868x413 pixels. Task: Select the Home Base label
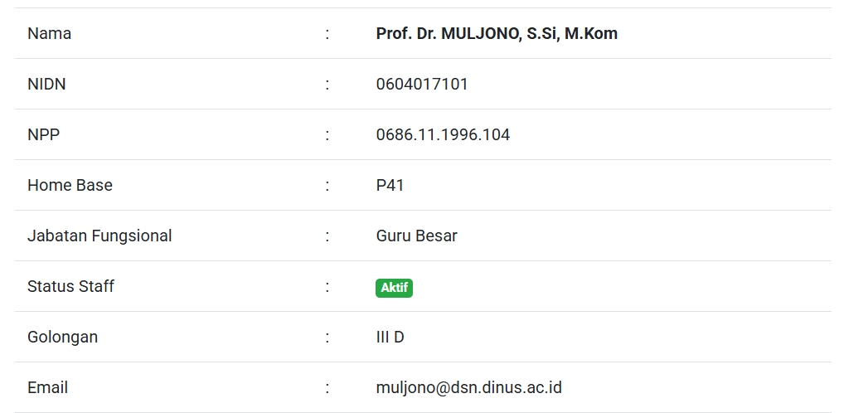pyautogui.click(x=70, y=186)
